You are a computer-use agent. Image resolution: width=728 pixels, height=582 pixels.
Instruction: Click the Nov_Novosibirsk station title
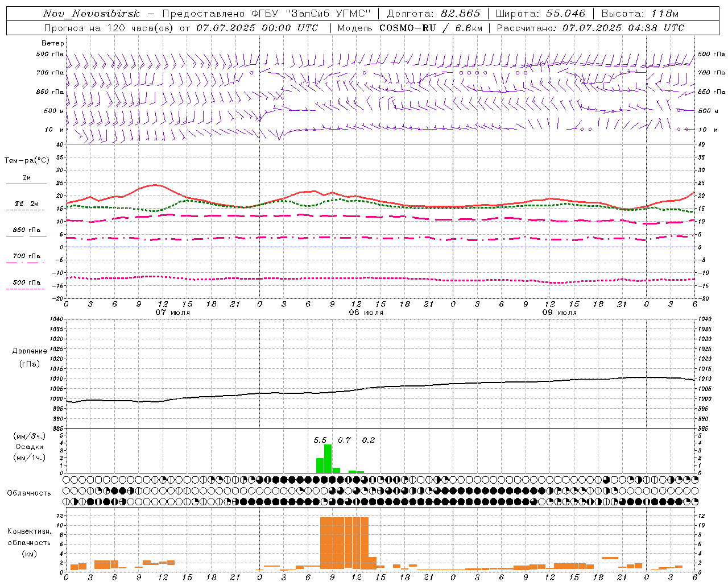[x=91, y=14]
